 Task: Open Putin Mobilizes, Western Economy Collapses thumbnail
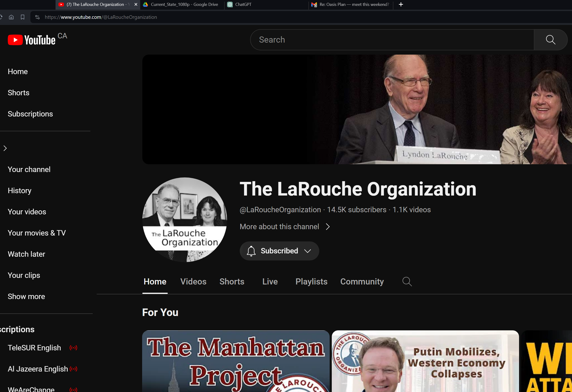(x=425, y=361)
